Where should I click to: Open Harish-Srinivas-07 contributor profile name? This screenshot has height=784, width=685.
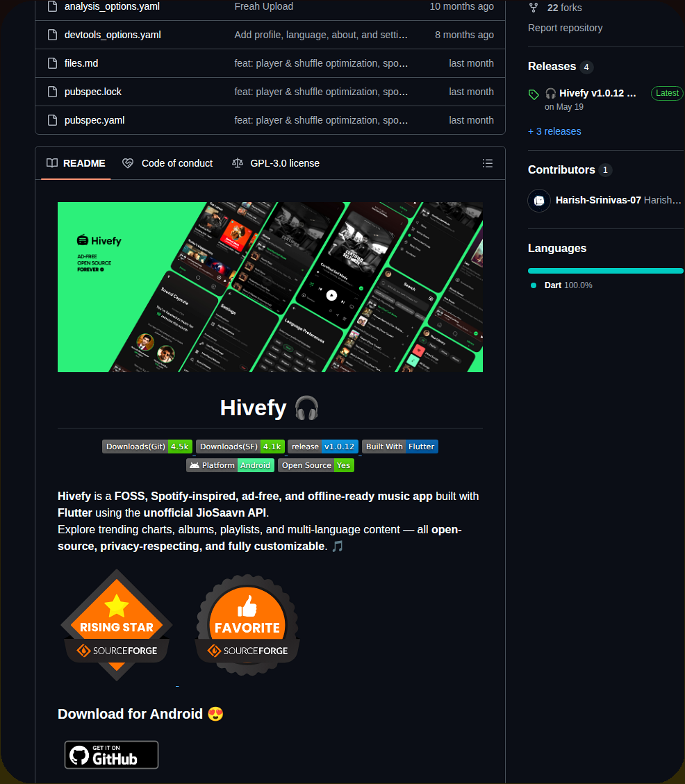pyautogui.click(x=598, y=200)
